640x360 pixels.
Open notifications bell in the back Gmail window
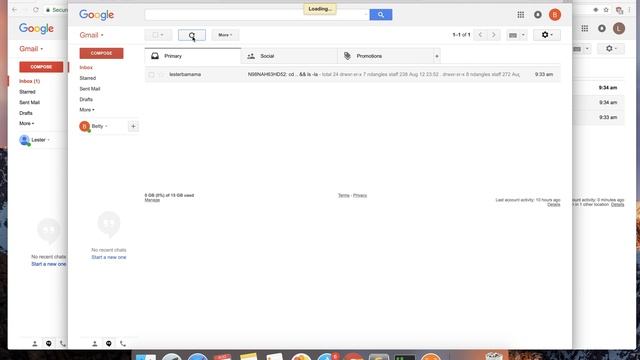(x=602, y=28)
